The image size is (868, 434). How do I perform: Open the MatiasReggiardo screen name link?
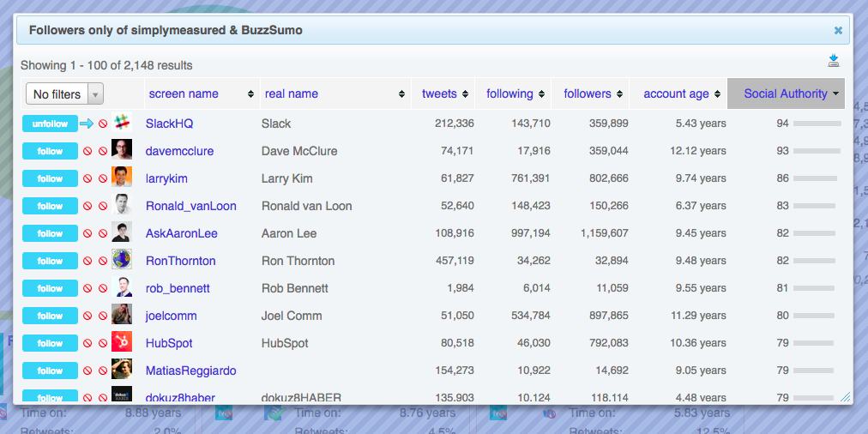(191, 371)
